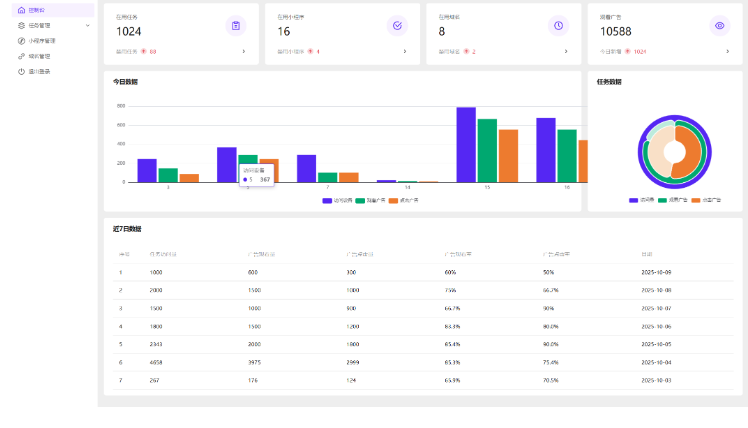Expand the 任务管理 submenu chevron
The height and width of the screenshot is (428, 748).
click(88, 25)
